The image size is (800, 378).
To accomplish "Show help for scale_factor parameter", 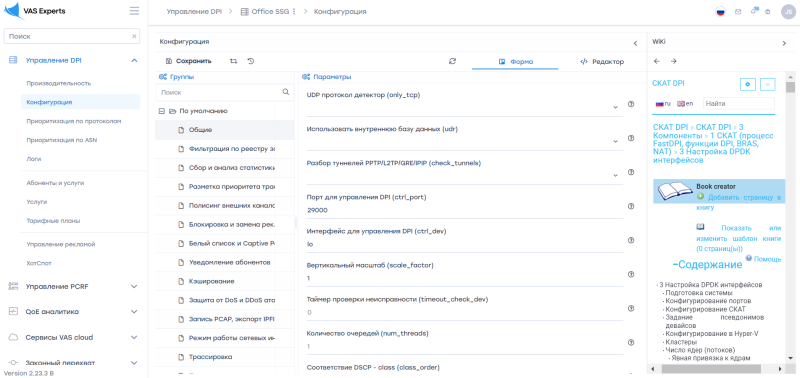I will click(x=631, y=274).
